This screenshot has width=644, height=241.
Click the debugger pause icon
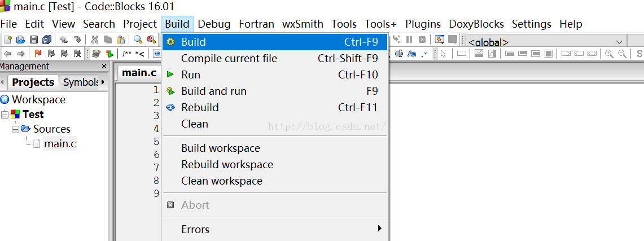(x=409, y=40)
